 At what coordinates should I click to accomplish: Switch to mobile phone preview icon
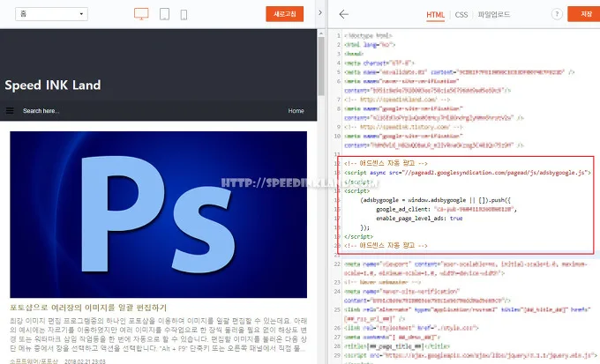click(184, 14)
